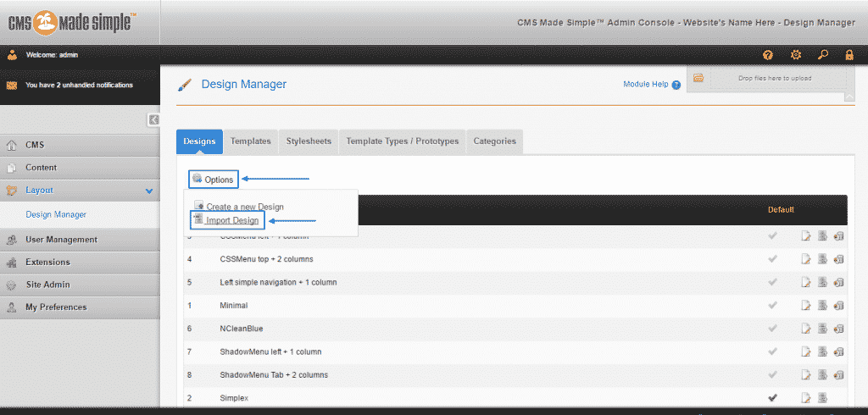Delete the CSSMenu top + 2 columns design
The height and width of the screenshot is (415, 868).
click(838, 259)
